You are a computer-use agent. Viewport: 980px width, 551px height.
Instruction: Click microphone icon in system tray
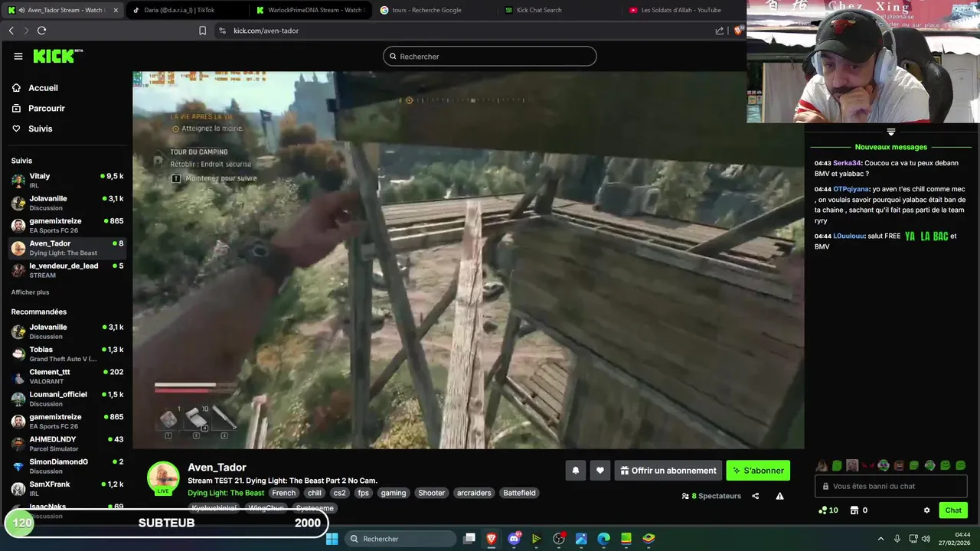coord(897,539)
